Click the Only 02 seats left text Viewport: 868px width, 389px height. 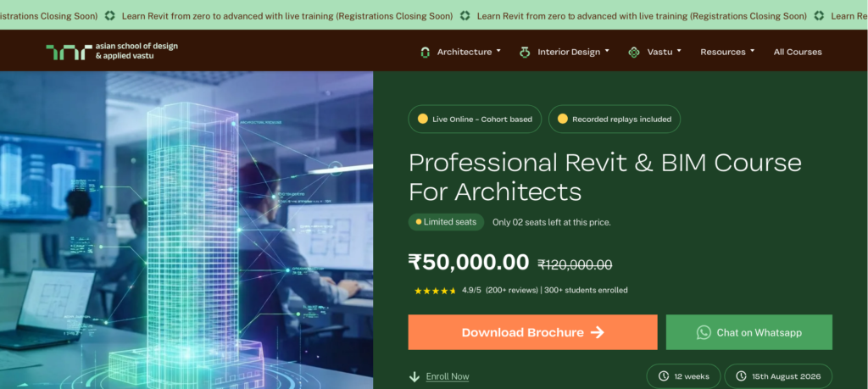tap(551, 222)
